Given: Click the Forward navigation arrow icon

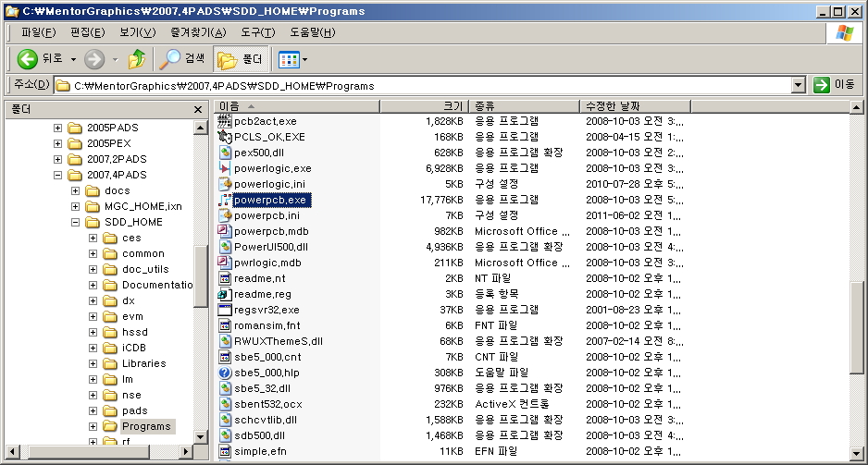Looking at the screenshot, I should point(94,58).
